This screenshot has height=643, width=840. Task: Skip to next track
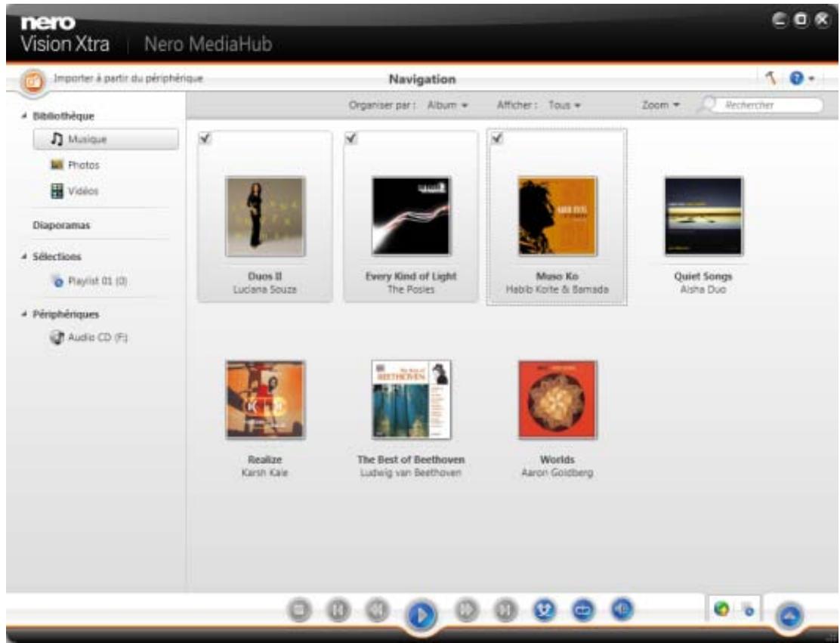[x=505, y=611]
